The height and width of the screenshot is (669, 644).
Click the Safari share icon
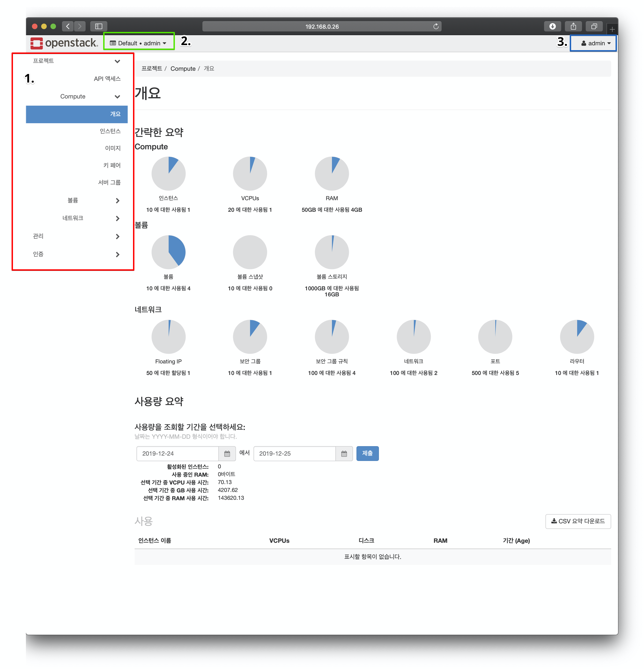click(x=573, y=26)
